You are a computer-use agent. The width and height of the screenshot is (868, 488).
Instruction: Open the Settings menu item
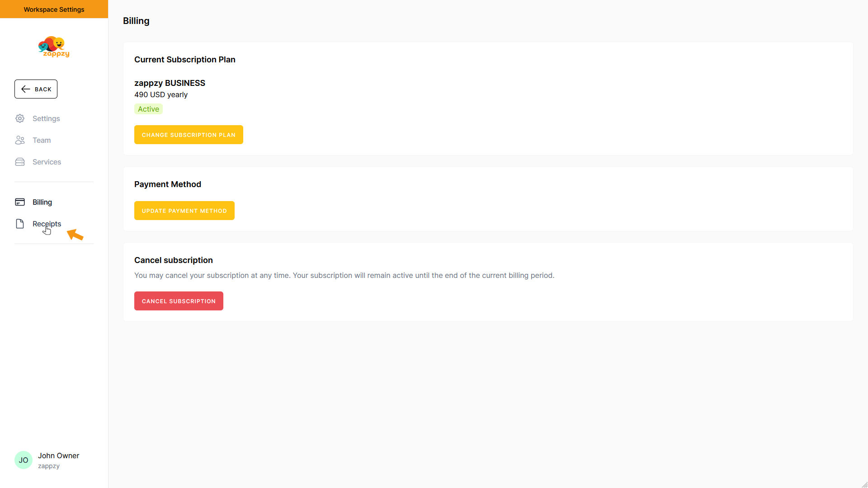[46, 118]
